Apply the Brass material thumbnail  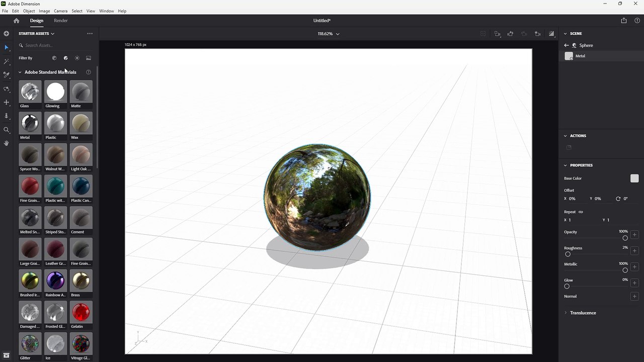tap(81, 281)
